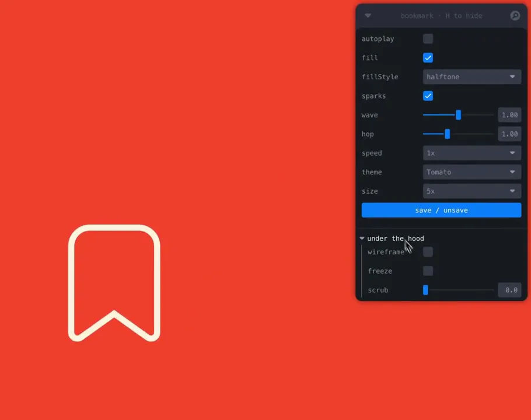Open the size 5x dropdown
This screenshot has width=531, height=420.
click(x=471, y=191)
